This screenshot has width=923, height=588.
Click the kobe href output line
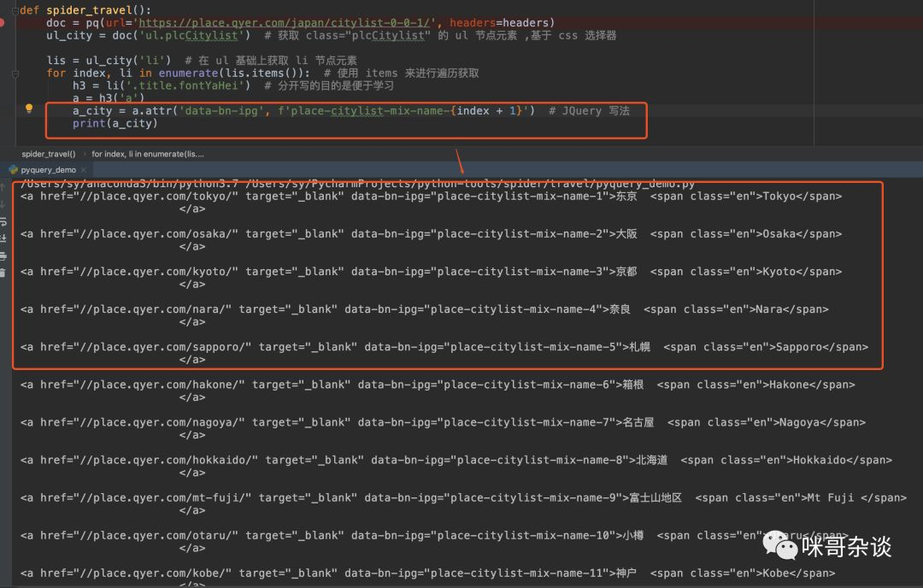(427, 573)
